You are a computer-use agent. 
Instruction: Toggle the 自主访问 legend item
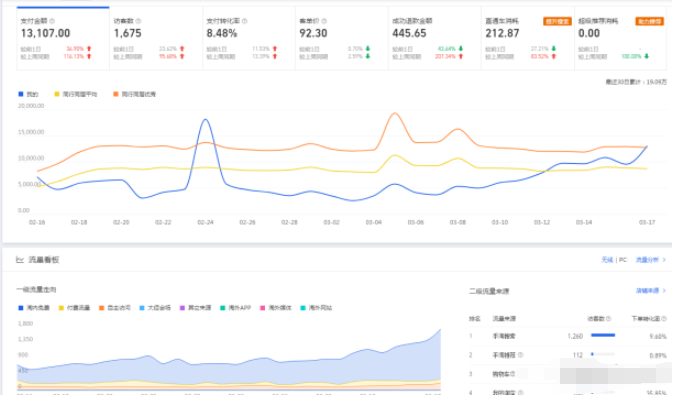pos(115,308)
